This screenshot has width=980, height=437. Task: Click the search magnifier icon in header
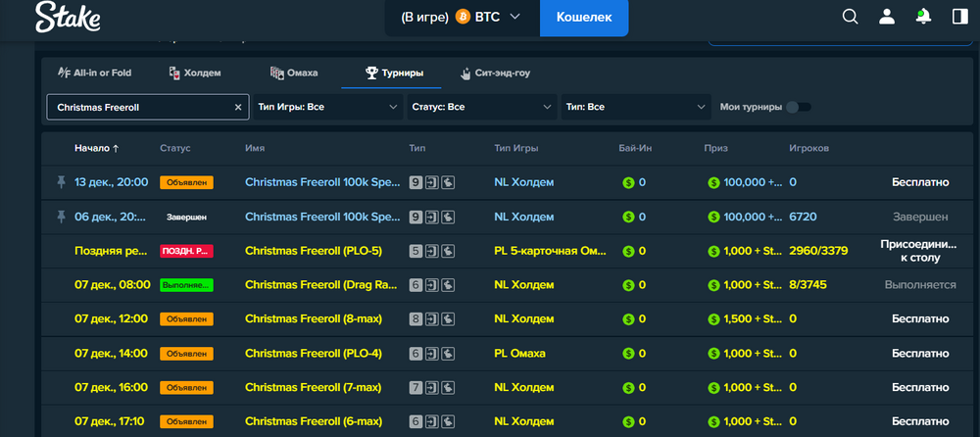(x=851, y=17)
